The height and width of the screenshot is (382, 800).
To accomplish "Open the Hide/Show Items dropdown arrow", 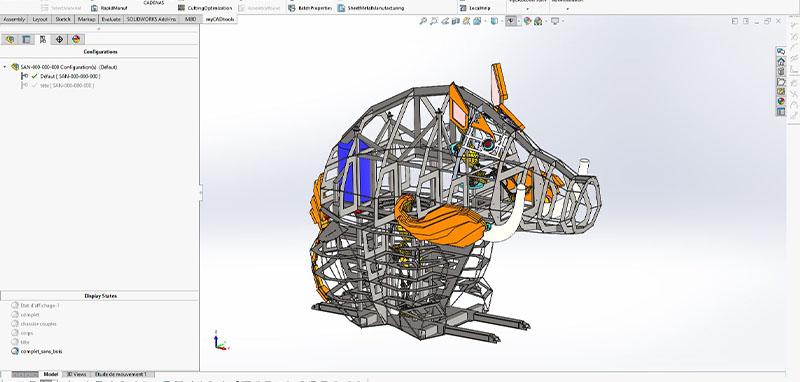I will coord(518,21).
